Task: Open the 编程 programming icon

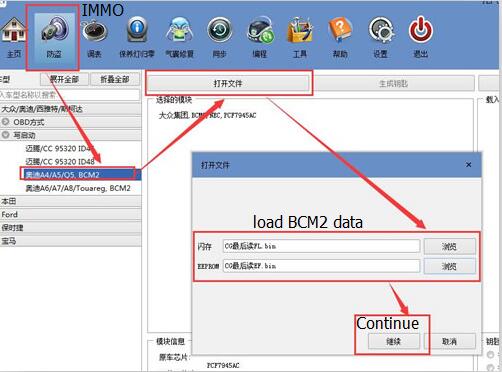Action: click(x=260, y=31)
